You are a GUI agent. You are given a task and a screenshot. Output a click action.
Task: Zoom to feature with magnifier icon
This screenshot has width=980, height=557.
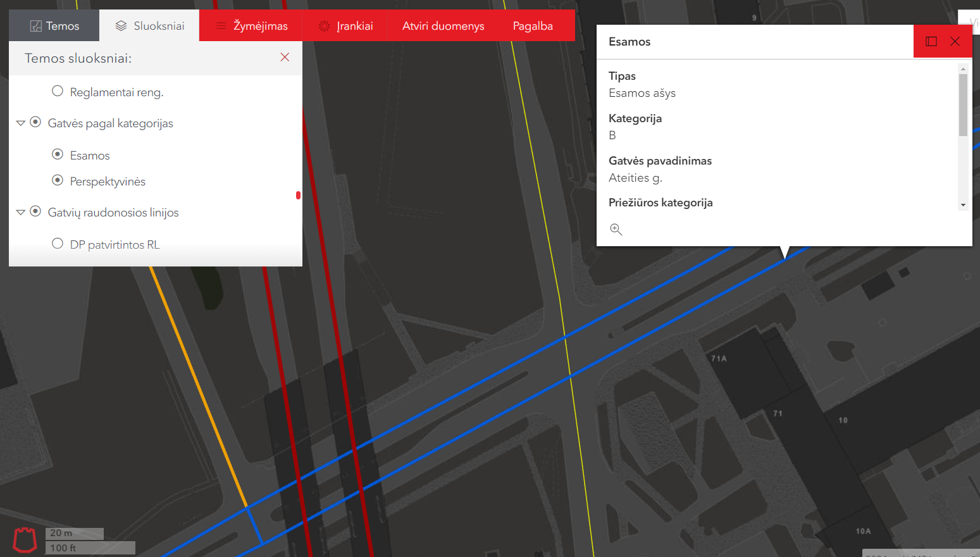616,229
